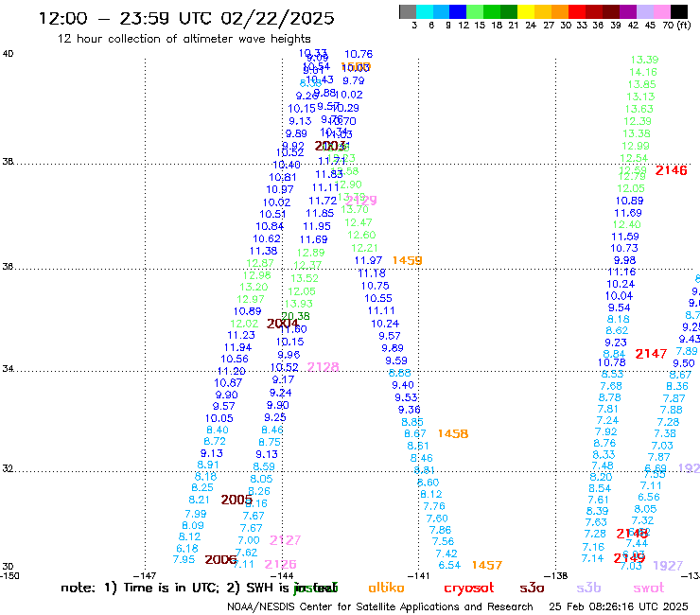Click the wave height value 13.20

[254, 288]
